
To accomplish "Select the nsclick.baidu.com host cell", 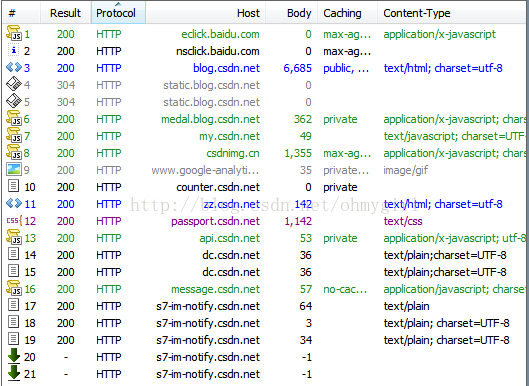I will tap(218, 51).
